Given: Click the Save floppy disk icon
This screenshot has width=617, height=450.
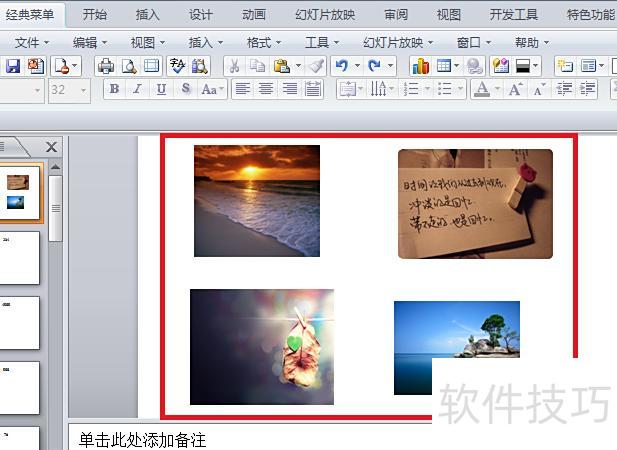Looking at the screenshot, I should [x=13, y=66].
